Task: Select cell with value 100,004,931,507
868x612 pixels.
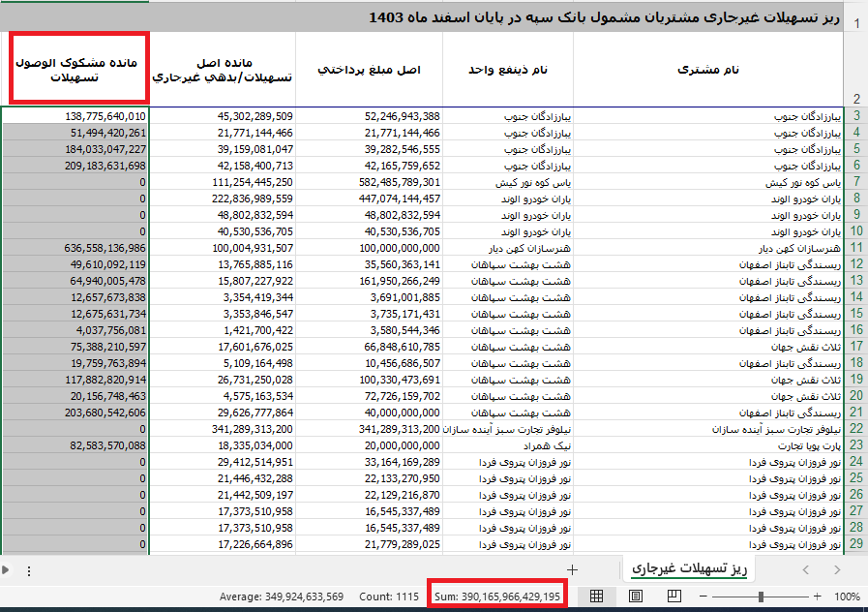Action: [223, 248]
